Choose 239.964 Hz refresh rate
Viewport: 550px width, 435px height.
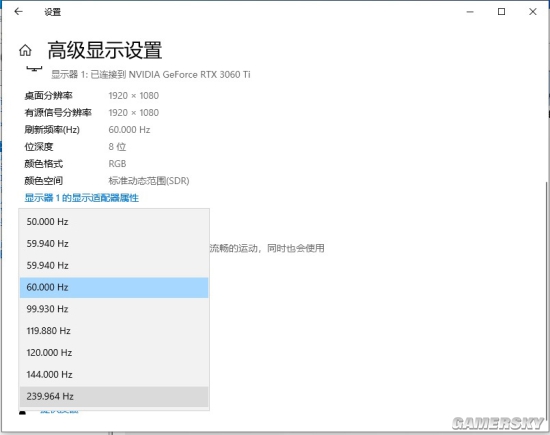114,396
